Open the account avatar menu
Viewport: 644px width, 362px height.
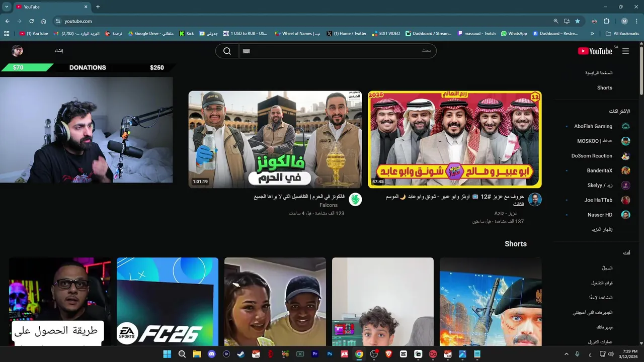tap(17, 51)
